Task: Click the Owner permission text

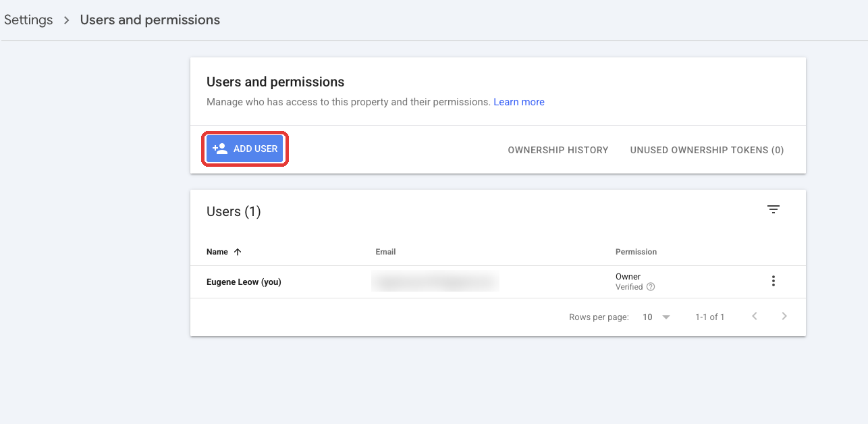Action: 628,277
